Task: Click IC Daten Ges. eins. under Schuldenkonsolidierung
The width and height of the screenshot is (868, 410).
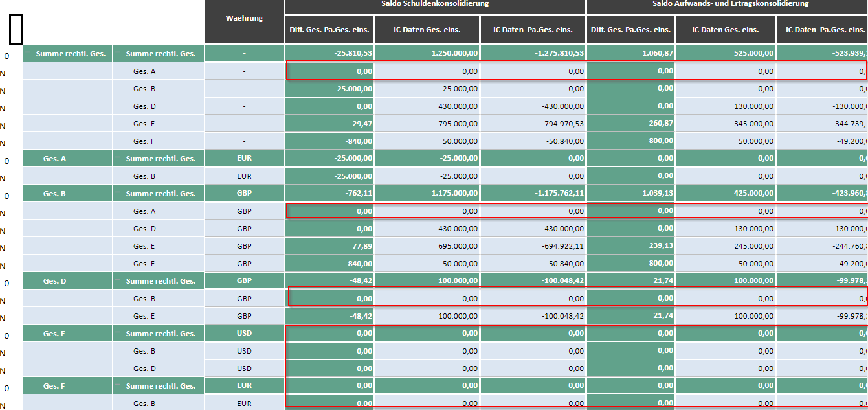Action: [427, 30]
